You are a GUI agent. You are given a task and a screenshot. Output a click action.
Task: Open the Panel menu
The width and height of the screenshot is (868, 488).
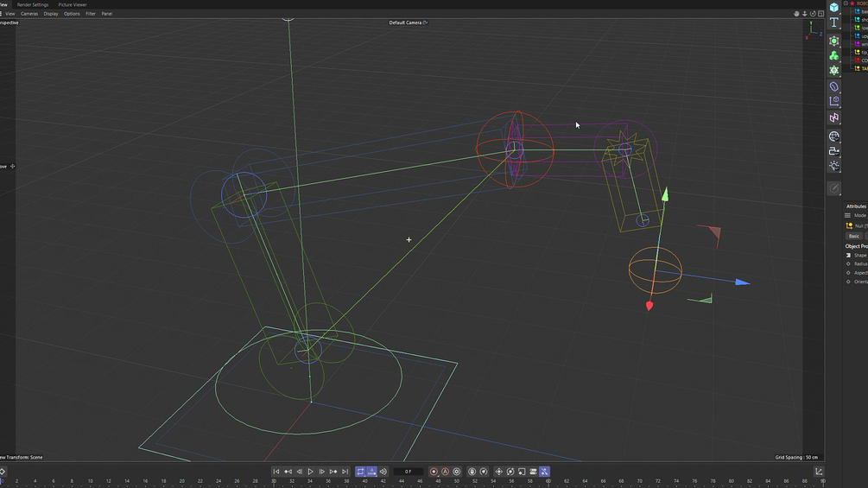coord(107,14)
